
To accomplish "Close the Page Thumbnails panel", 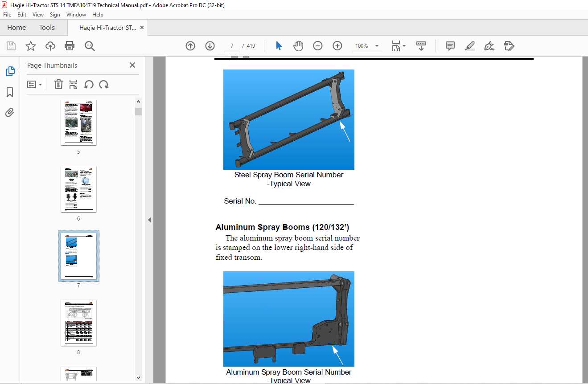I will (x=132, y=65).
